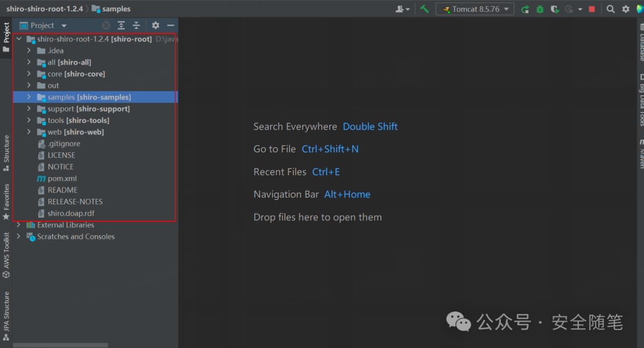Open the user account icon dropdown

point(402,9)
